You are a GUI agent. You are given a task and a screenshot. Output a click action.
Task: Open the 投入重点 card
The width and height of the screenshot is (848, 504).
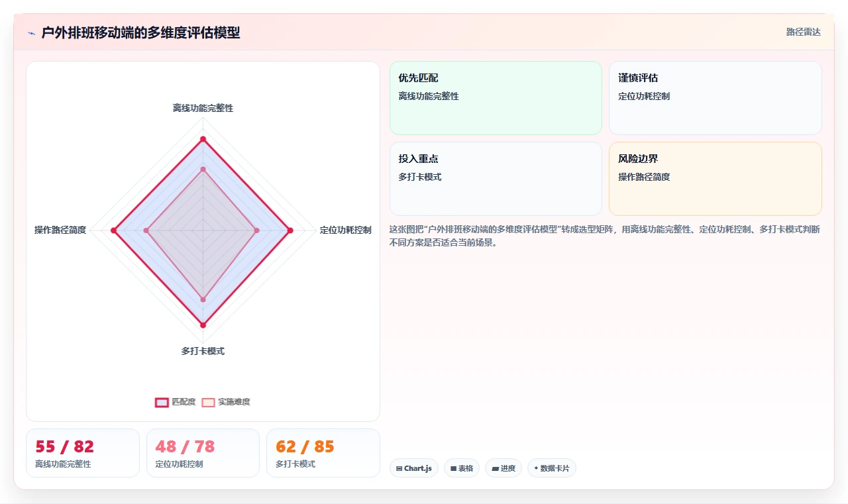(496, 179)
